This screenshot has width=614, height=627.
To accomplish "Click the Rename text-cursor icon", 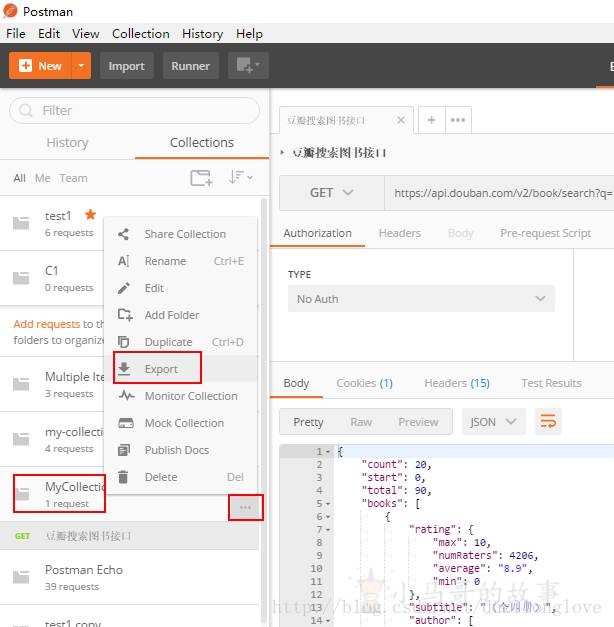I will tap(124, 261).
